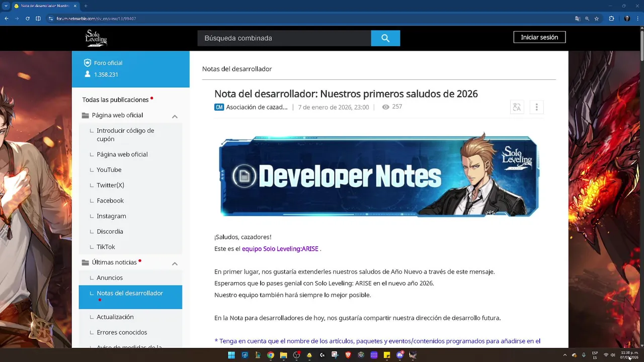The width and height of the screenshot is (644, 362).
Task: Click the Developer Notes banner image
Action: tap(379, 175)
